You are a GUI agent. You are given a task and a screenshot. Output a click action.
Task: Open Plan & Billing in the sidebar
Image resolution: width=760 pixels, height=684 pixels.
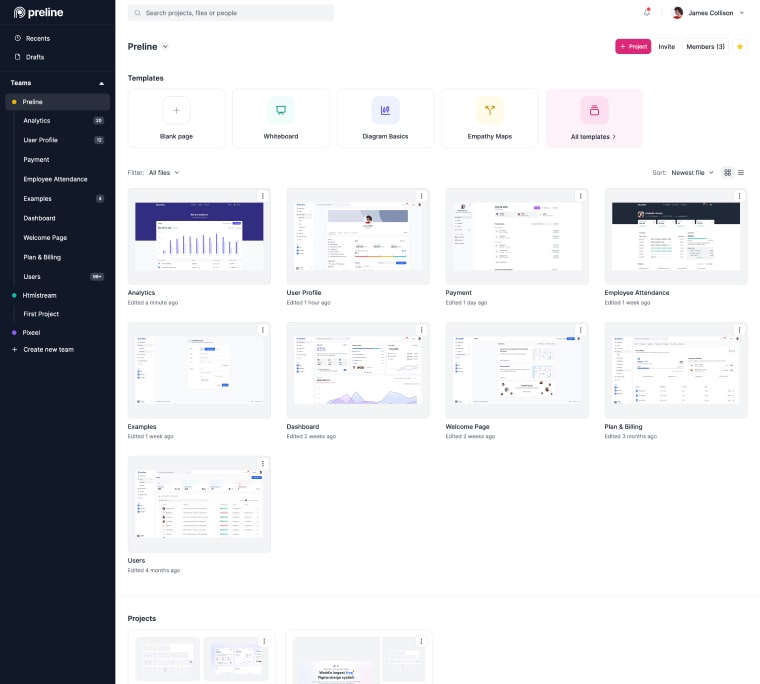point(42,257)
